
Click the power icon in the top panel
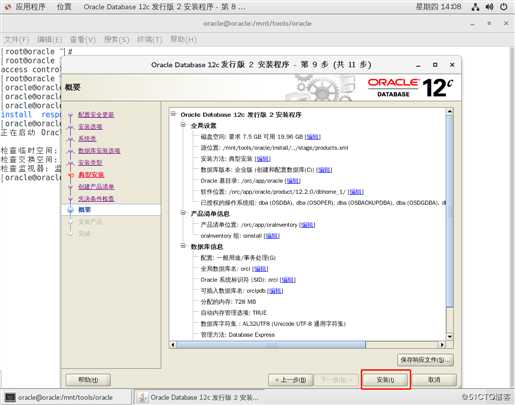[504, 7]
